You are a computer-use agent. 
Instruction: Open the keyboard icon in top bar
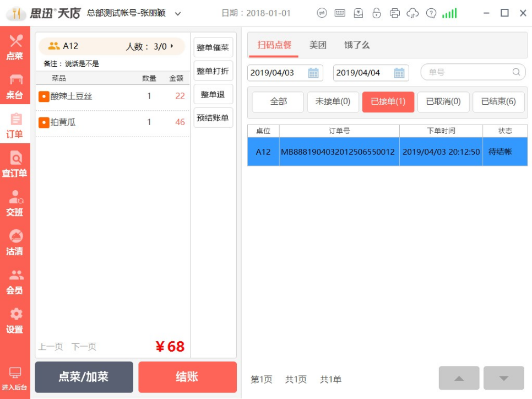(340, 13)
